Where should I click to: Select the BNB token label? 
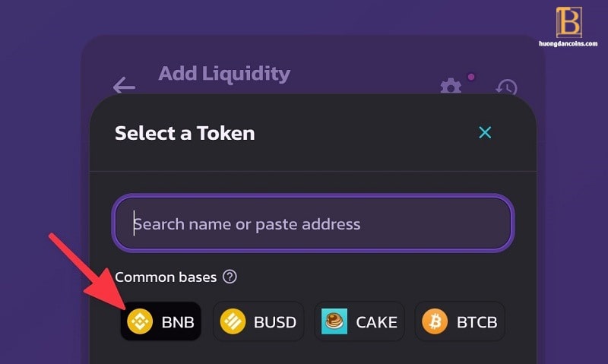(178, 322)
